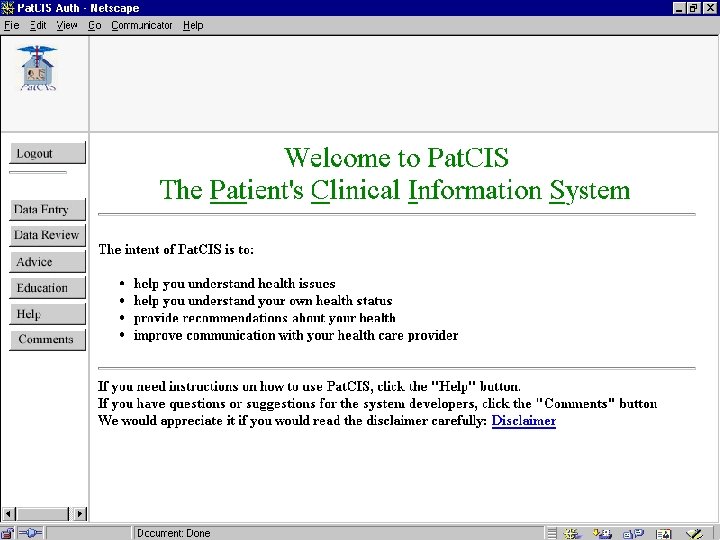Open Navigator from the component bar

pyautogui.click(x=573, y=534)
